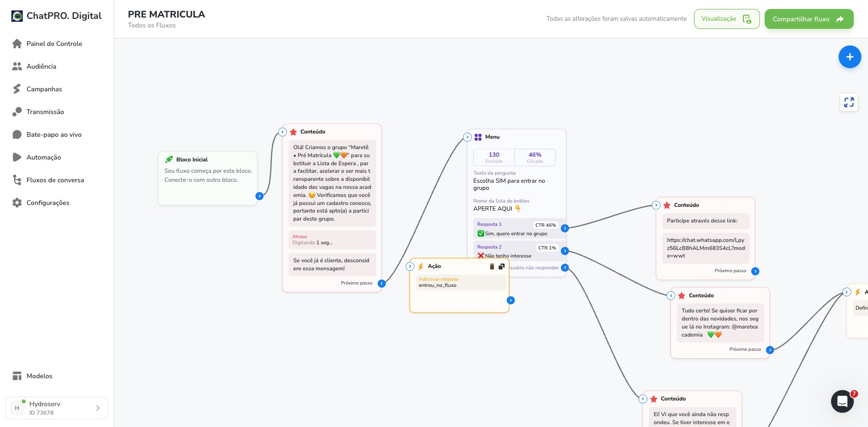Expand the Hydroserv account switcher
This screenshot has width=868, height=427.
57,408
